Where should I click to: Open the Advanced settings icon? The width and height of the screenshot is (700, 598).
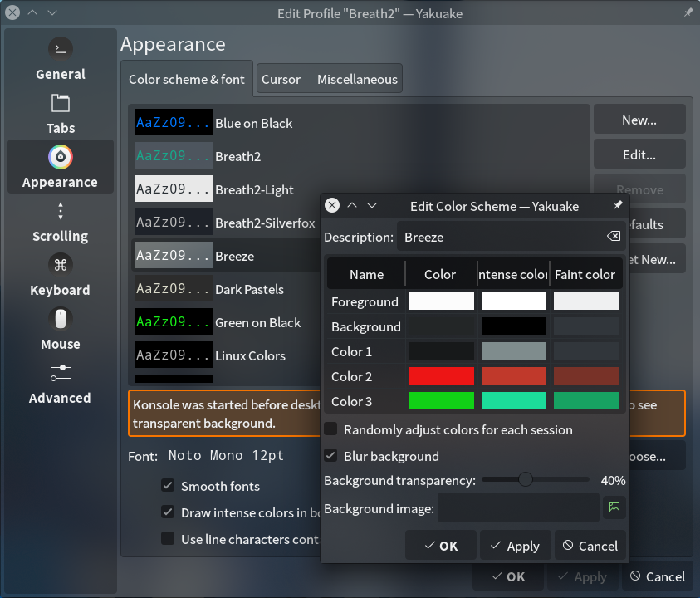pos(61,373)
